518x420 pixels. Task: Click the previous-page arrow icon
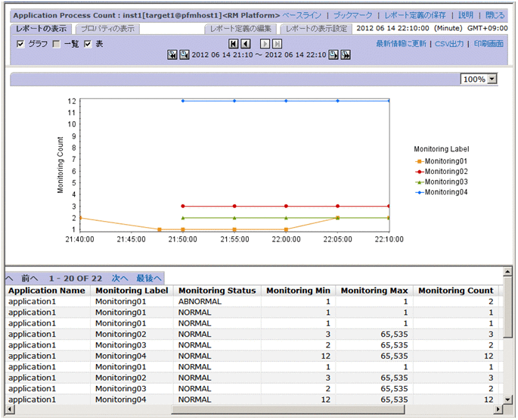coord(245,45)
